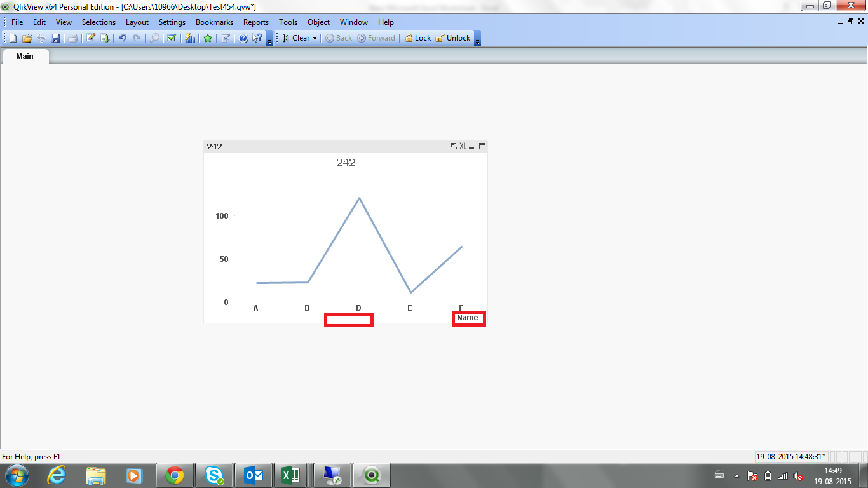
Task: Switch to Google Chrome in the taskbar
Action: (175, 475)
